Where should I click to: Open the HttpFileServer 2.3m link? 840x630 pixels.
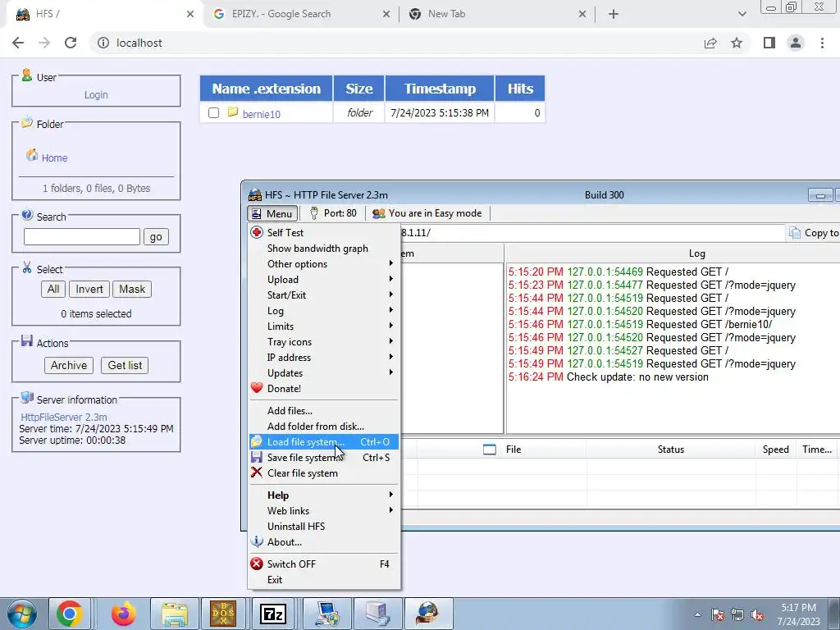click(64, 417)
